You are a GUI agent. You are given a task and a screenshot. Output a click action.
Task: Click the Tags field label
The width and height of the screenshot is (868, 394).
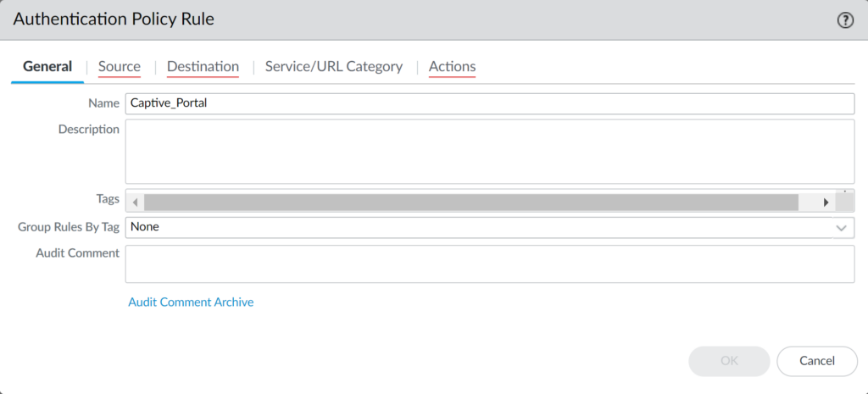click(108, 198)
